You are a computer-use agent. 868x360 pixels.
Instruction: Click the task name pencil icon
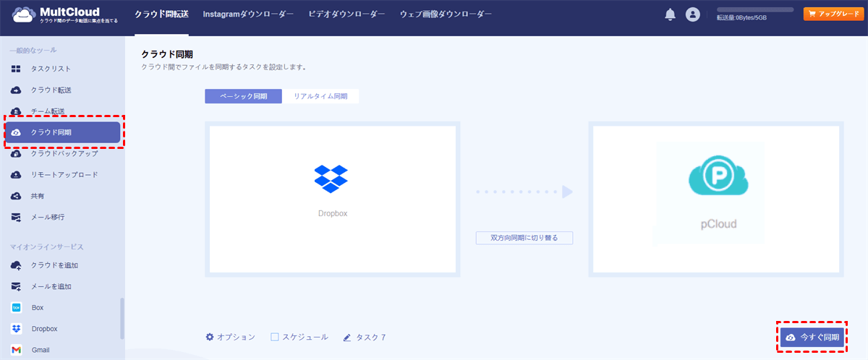347,337
